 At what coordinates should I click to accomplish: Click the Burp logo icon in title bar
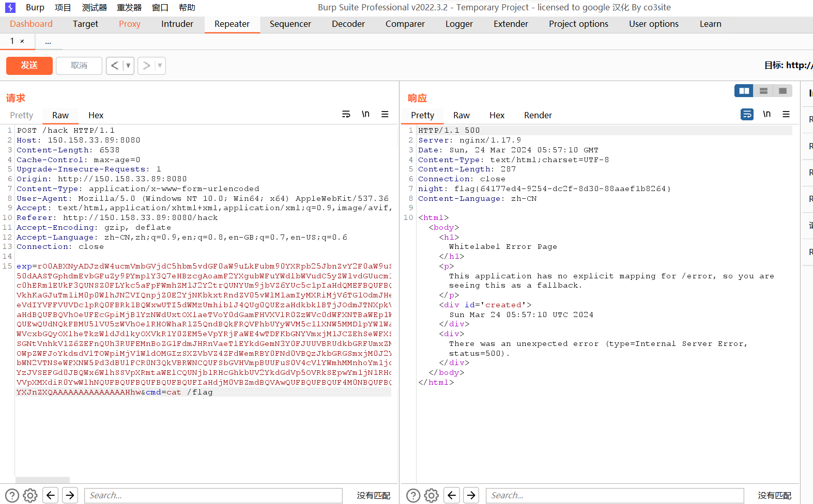pos(10,8)
